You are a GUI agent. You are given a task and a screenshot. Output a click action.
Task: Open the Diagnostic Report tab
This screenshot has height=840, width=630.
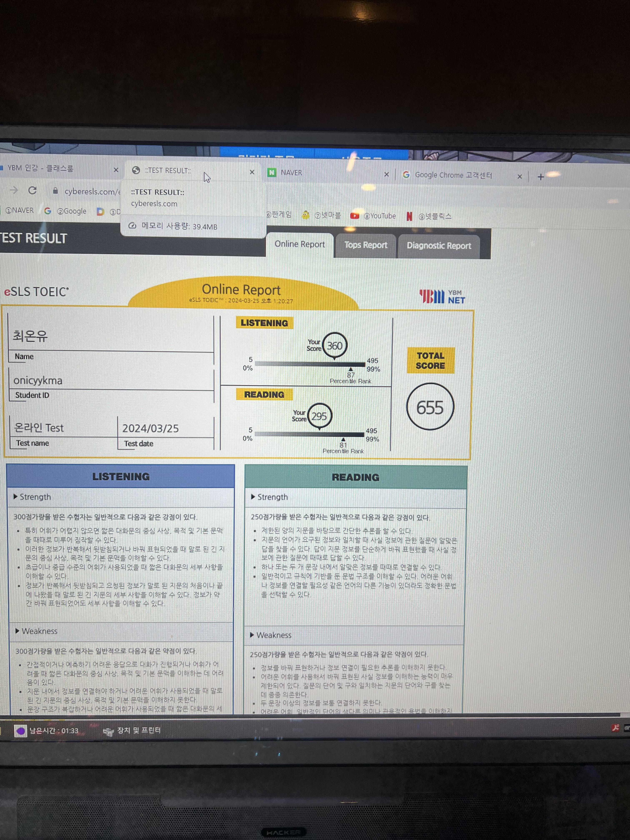coord(439,246)
